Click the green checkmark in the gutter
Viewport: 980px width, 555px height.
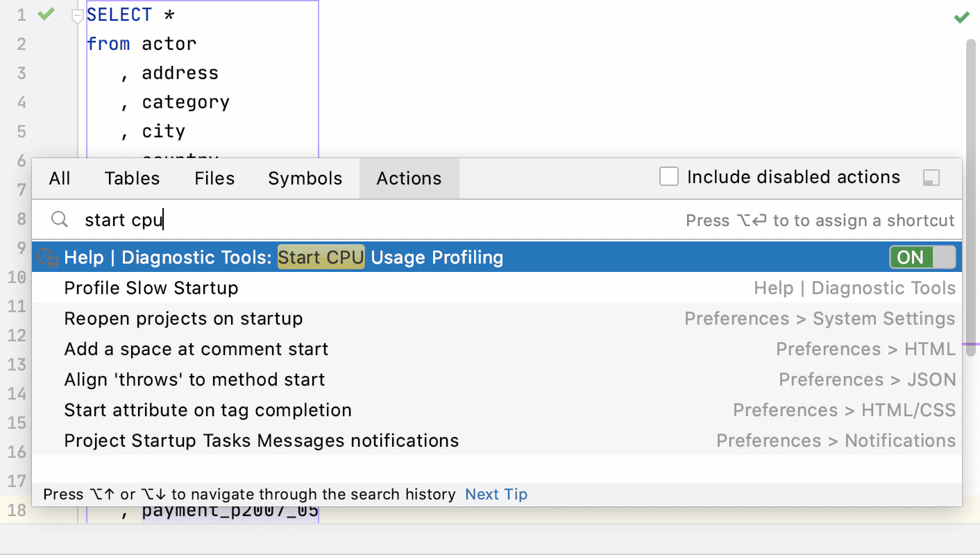pyautogui.click(x=45, y=14)
